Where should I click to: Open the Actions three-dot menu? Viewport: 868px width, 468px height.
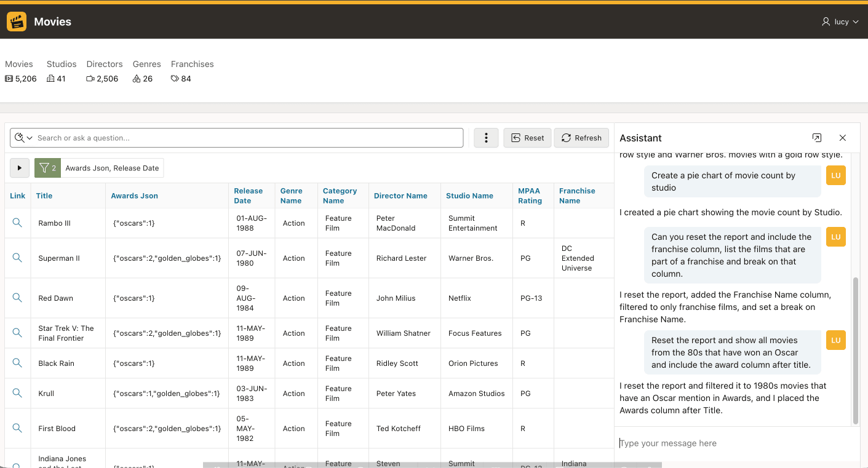tap(486, 138)
